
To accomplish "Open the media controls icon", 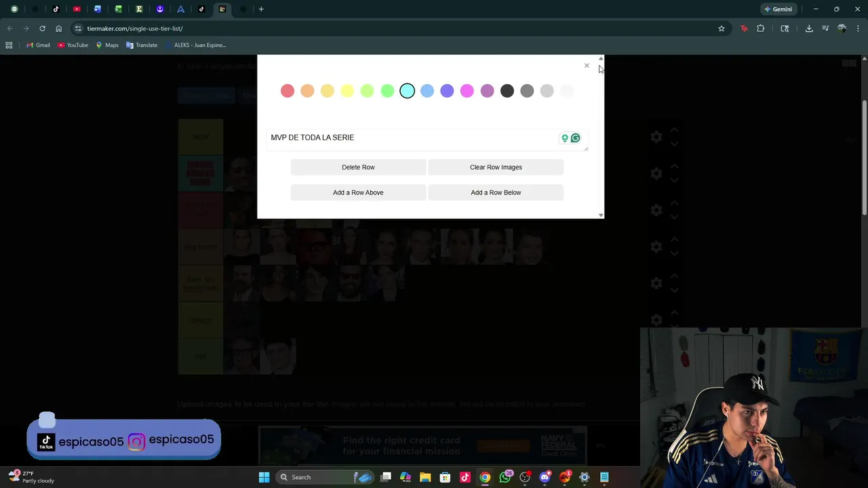I will 825,28.
